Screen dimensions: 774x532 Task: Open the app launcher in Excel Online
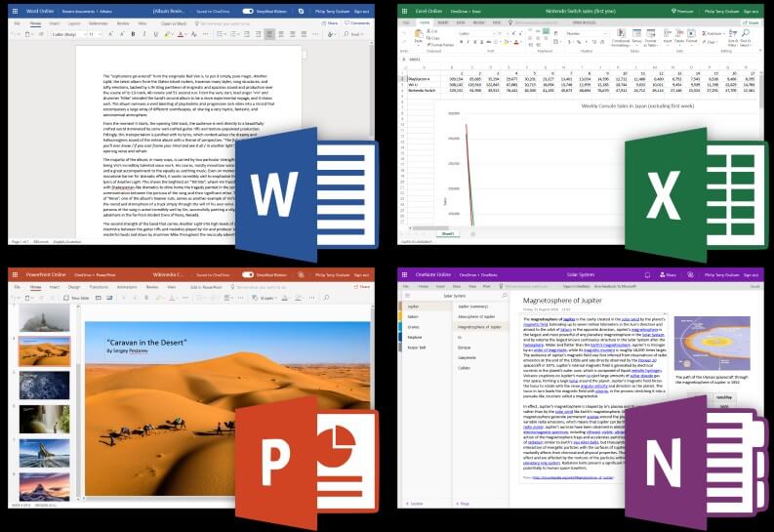(405, 11)
